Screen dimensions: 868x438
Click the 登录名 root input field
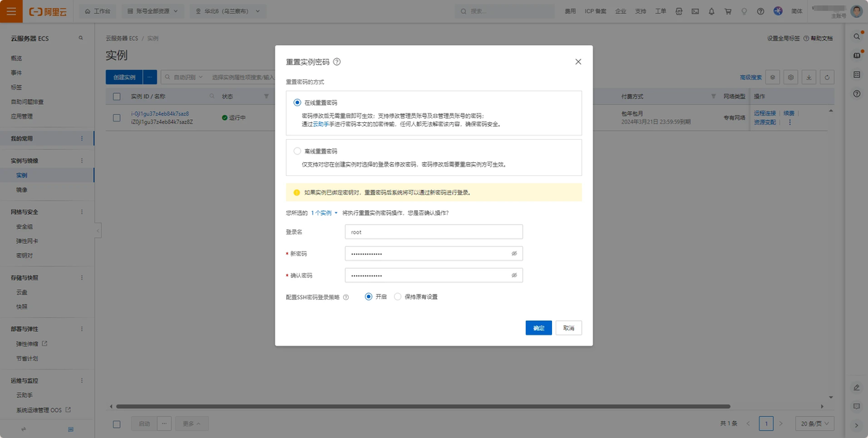(433, 231)
